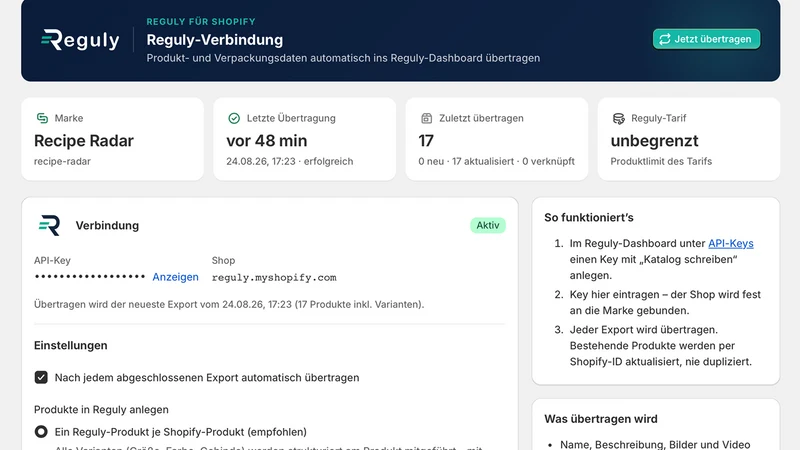Click the vor 48 min value

pos(267,140)
